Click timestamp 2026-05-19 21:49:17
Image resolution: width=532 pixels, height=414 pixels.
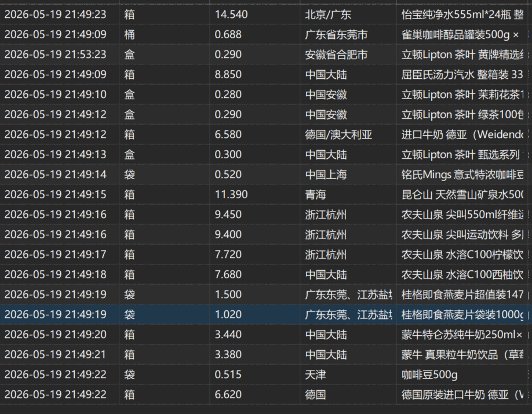55,255
